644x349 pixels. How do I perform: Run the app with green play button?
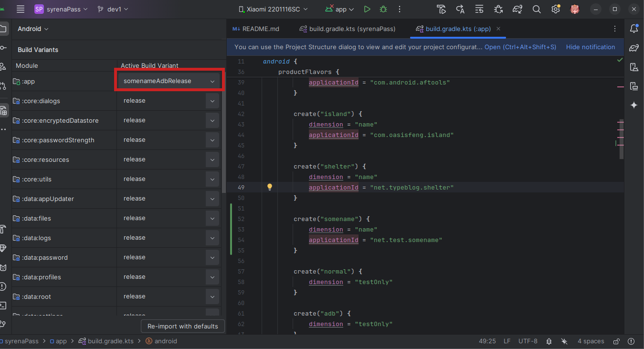point(367,9)
